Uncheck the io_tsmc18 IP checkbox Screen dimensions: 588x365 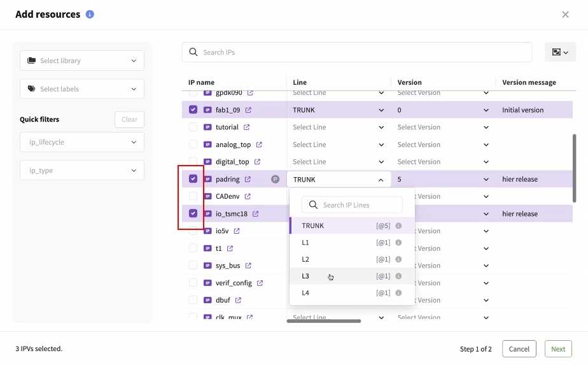(x=193, y=213)
